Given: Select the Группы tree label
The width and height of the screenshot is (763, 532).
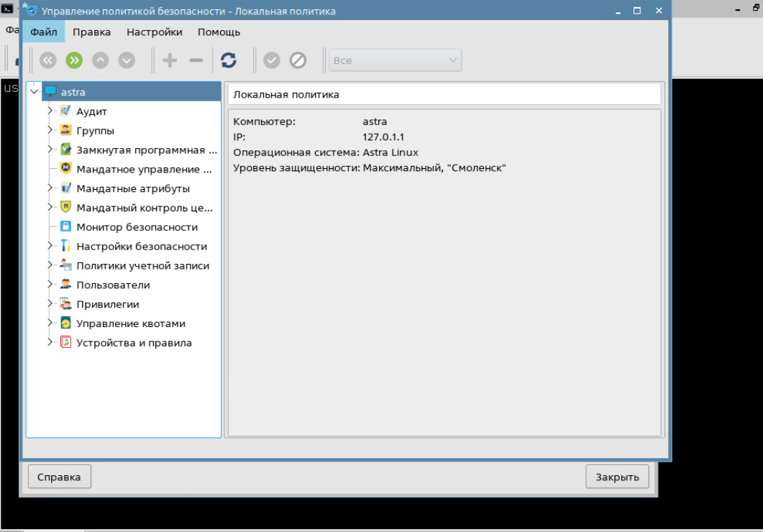Looking at the screenshot, I should pyautogui.click(x=96, y=131).
